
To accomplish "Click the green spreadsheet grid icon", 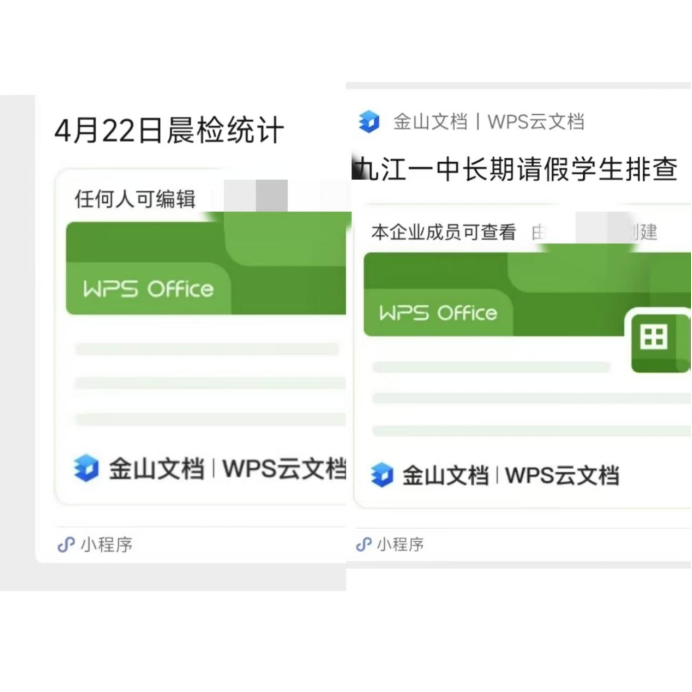I will coord(658,340).
